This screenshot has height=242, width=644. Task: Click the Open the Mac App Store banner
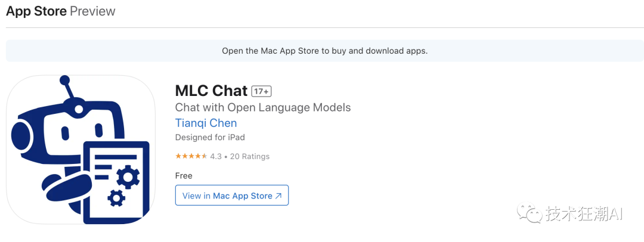(x=324, y=51)
